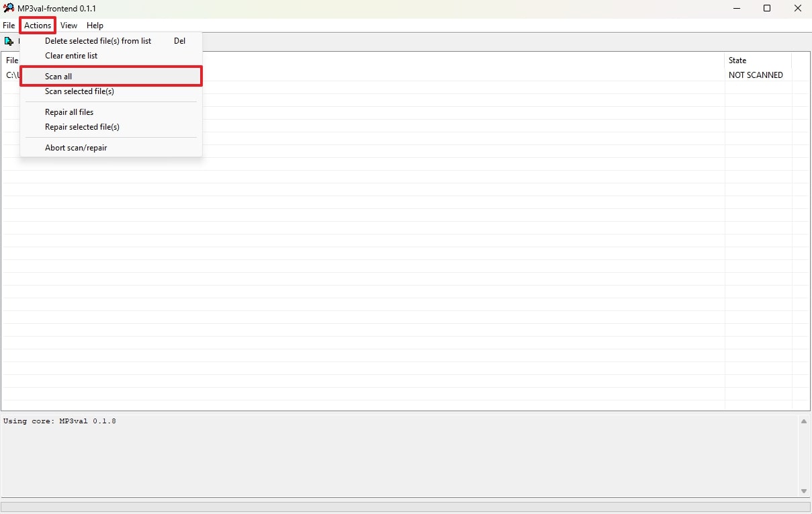
Task: Click the progress bar at the bottom
Action: (x=406, y=507)
